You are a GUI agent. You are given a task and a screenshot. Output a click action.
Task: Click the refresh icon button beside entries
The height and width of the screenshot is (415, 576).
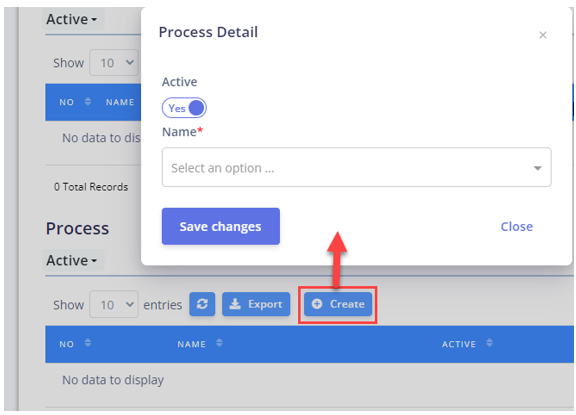tap(202, 304)
